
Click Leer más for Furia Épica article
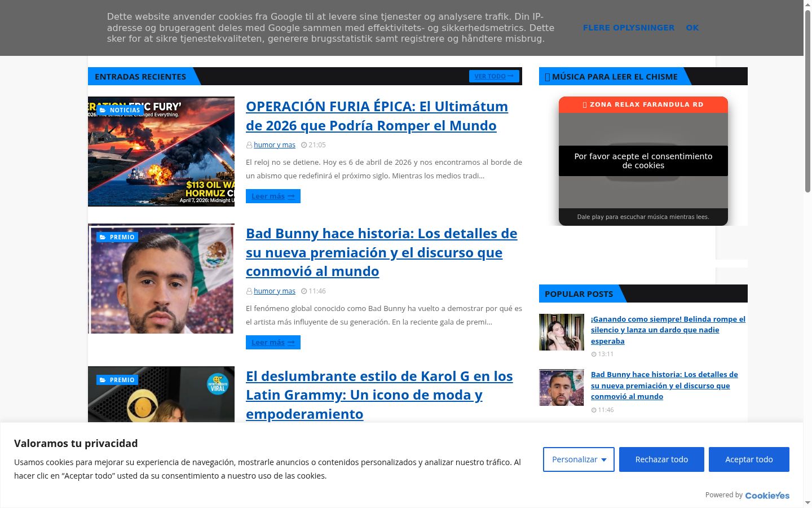pyautogui.click(x=273, y=196)
